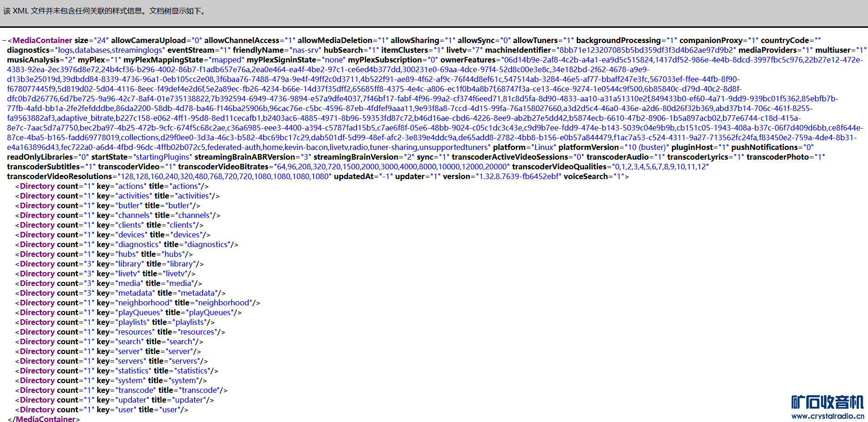
Task: Select the Directory row with key "hubs"
Action: click(x=104, y=254)
